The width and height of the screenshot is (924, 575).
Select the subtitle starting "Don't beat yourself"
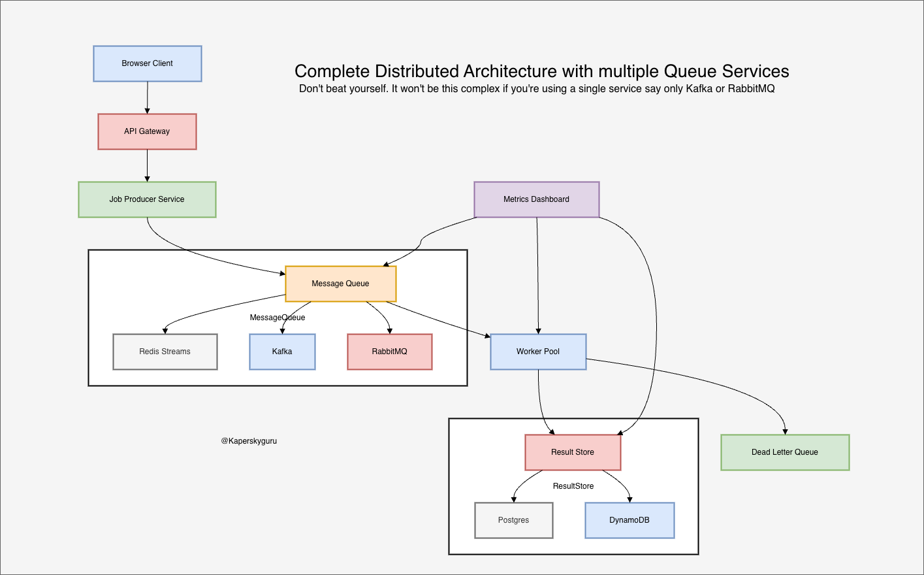pyautogui.click(x=537, y=89)
